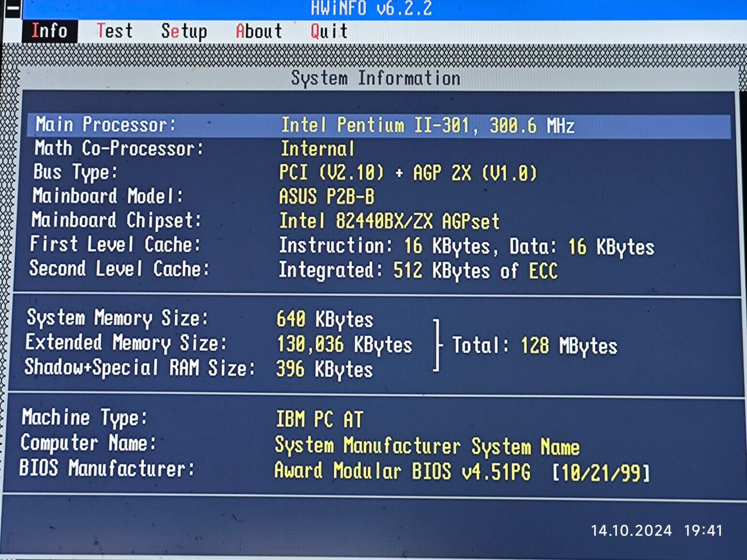Click 'Intel 82440BX/ZX AGPset' value
The height and width of the screenshot is (560, 747).
pyautogui.click(x=389, y=221)
